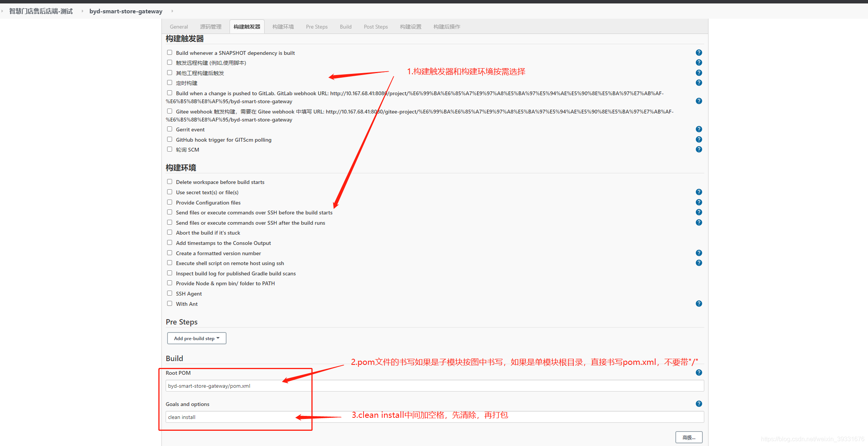Open breadcrumb arrow after 智慧门店售后店端-测试
The image size is (868, 446).
click(x=82, y=11)
